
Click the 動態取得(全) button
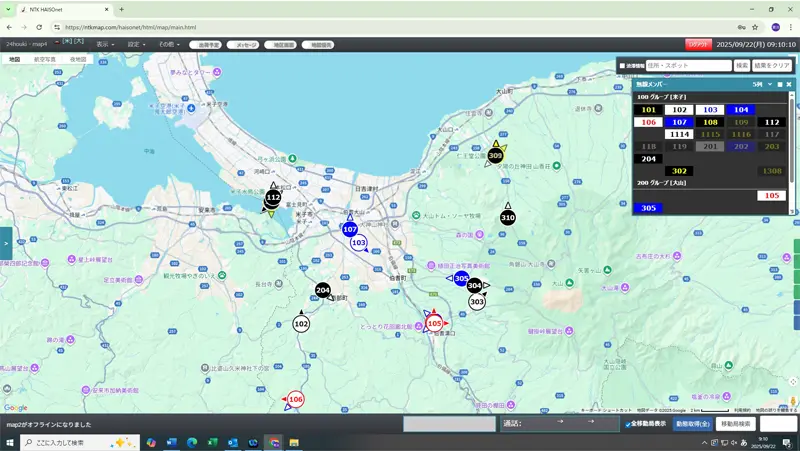click(693, 424)
